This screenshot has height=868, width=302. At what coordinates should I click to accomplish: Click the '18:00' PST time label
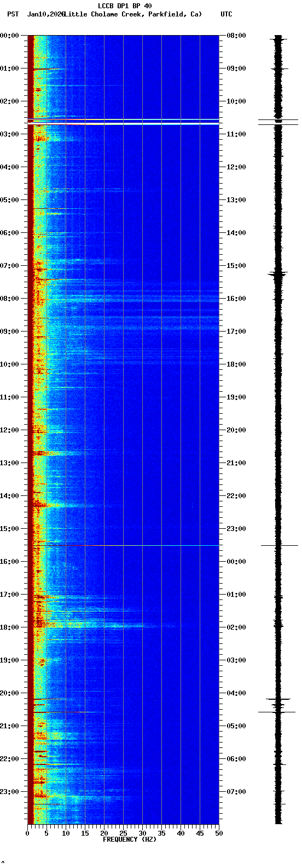[9, 627]
